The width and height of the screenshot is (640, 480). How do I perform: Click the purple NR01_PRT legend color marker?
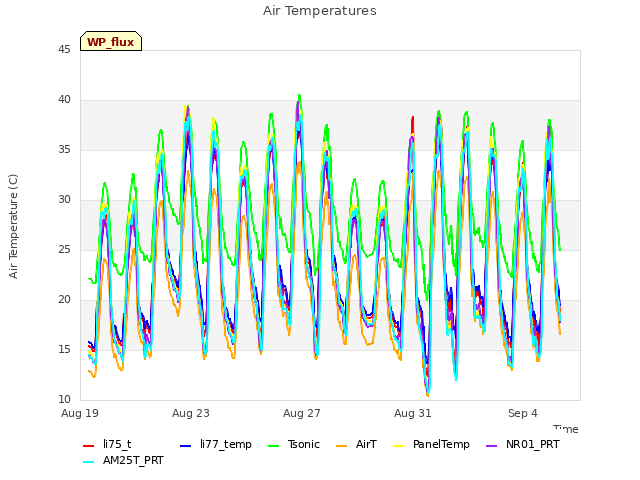[x=491, y=445]
